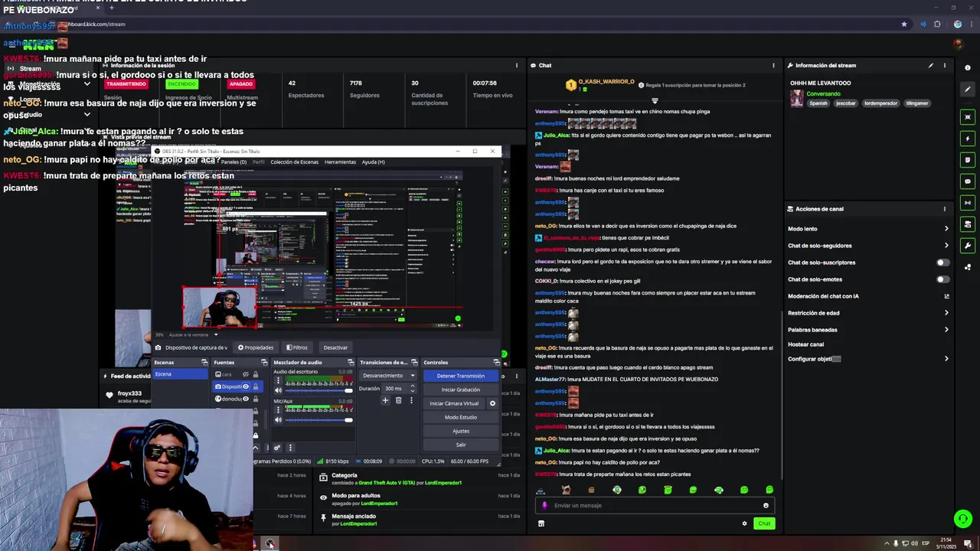The height and width of the screenshot is (551, 980).
Task: Click note icon in right sidebar
Action: pos(968,160)
